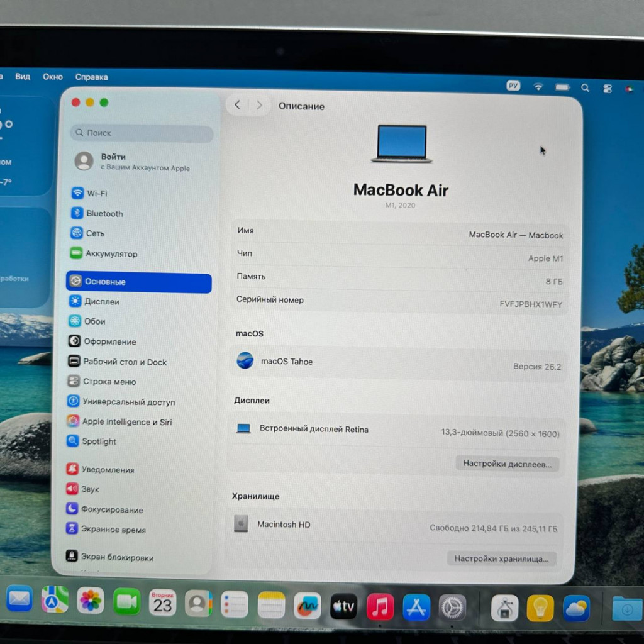Click the Настройки хранилища button
This screenshot has width=644, height=644.
501,558
